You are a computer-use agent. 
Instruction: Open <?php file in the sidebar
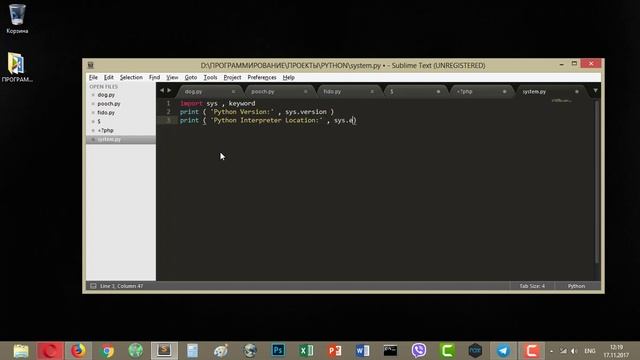pos(105,131)
